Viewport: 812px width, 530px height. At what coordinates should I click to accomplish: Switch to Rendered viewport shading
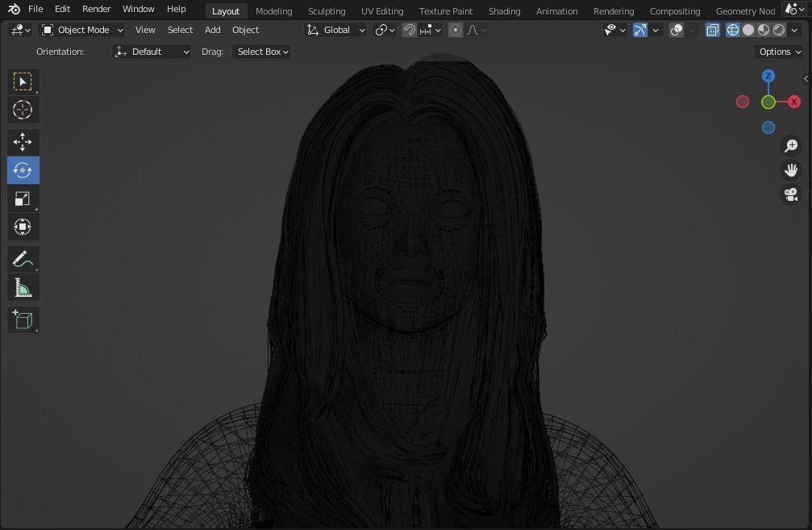(777, 30)
